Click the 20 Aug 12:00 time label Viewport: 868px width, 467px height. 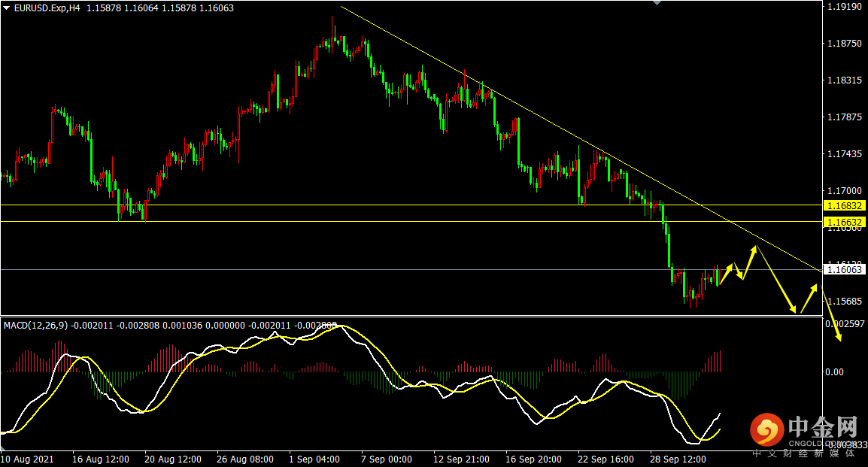173,459
